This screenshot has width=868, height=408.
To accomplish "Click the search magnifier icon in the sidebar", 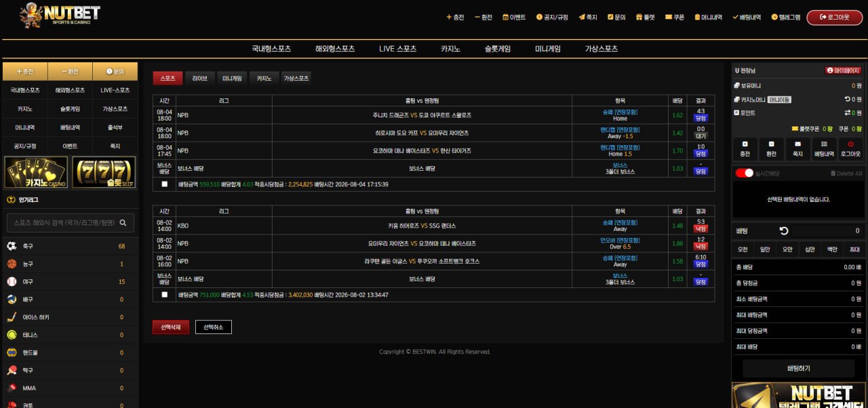I will click(x=123, y=222).
